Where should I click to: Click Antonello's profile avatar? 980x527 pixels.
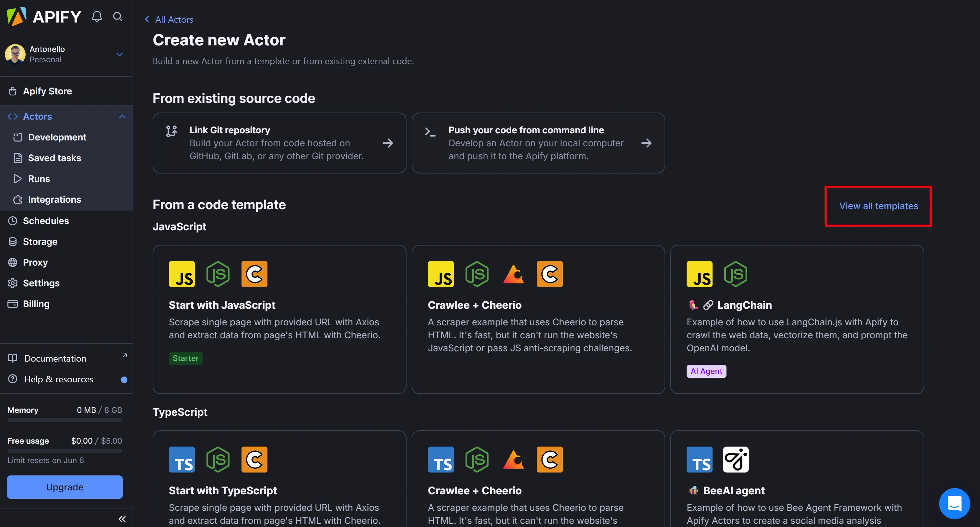coord(15,54)
